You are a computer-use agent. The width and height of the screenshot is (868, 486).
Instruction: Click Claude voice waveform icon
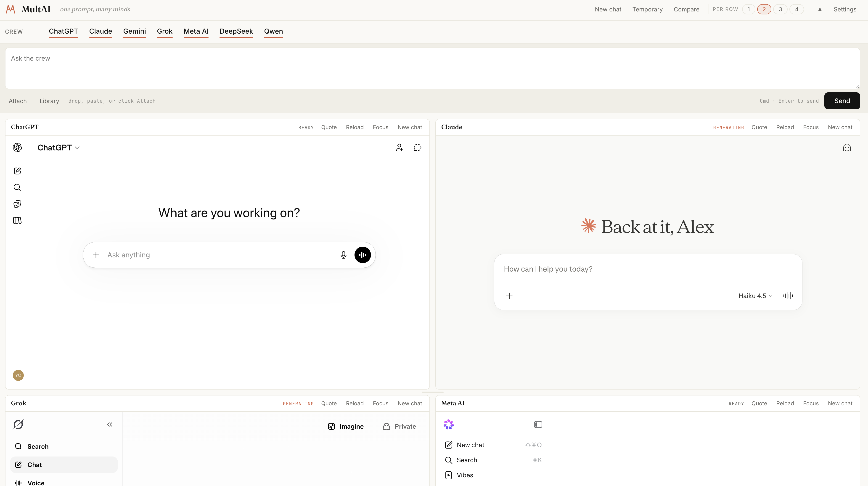pyautogui.click(x=788, y=296)
